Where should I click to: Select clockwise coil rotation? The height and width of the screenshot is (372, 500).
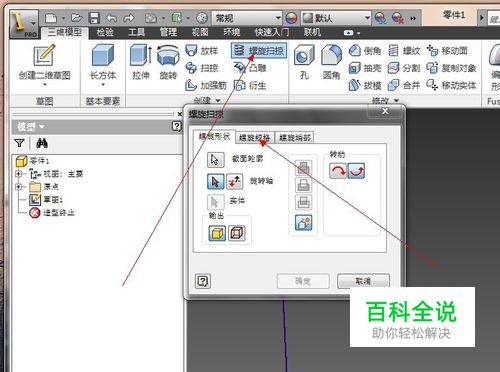338,171
